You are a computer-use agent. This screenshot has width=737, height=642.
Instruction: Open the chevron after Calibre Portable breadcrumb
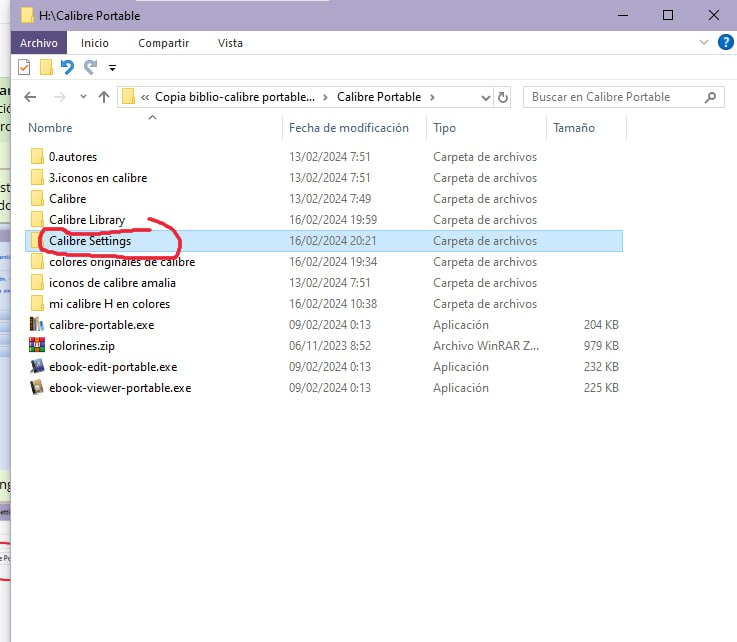(x=432, y=97)
